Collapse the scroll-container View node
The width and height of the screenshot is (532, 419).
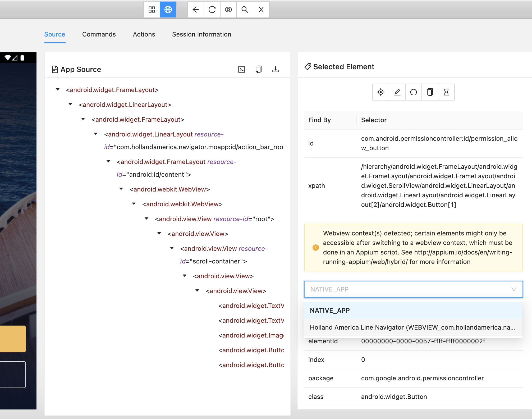click(172, 248)
